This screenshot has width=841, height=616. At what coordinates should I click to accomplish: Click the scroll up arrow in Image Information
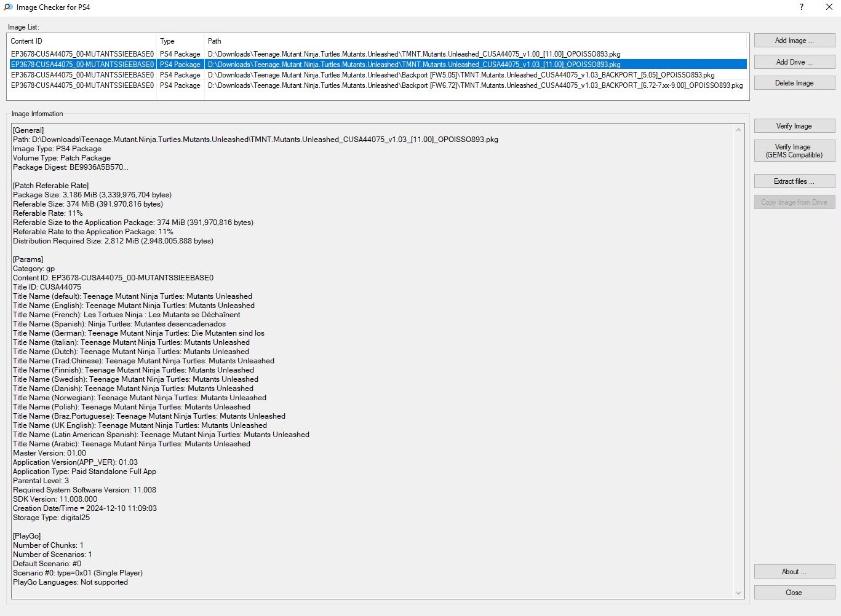tap(739, 130)
